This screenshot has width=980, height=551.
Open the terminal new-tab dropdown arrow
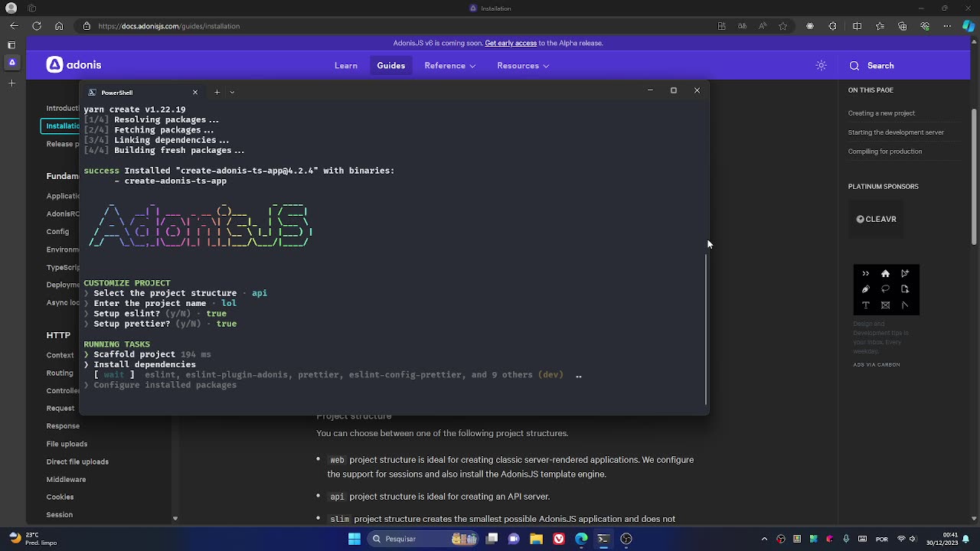(232, 93)
